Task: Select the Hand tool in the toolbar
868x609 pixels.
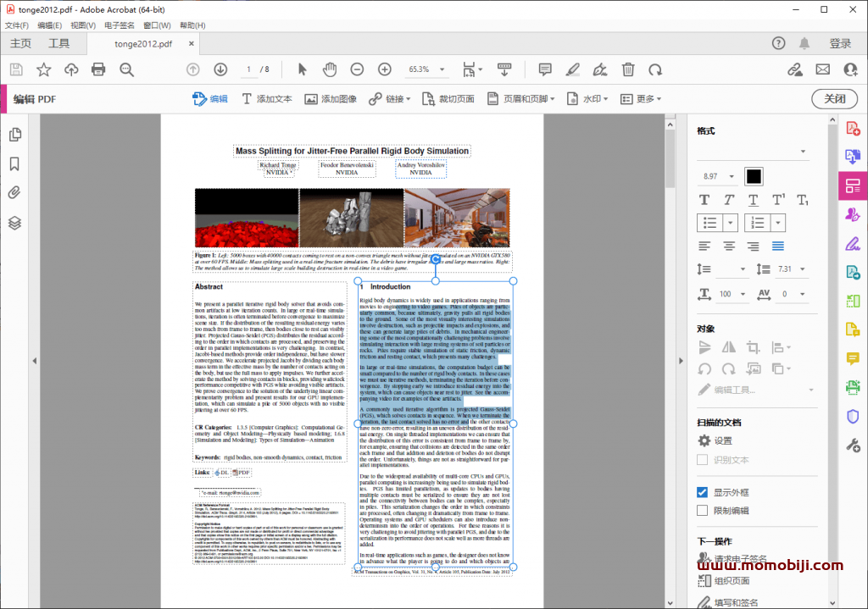Action: [329, 69]
